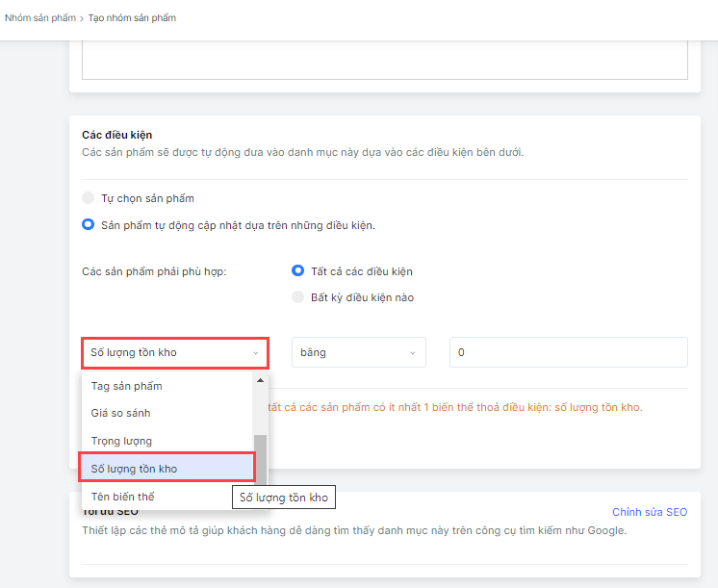Click the 'Tạo nhóm sản phẩm' breadcrumb
718x588 pixels.
[132, 18]
